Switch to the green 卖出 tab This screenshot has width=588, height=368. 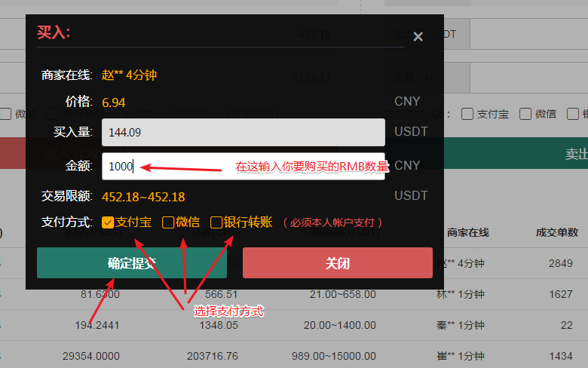point(516,153)
